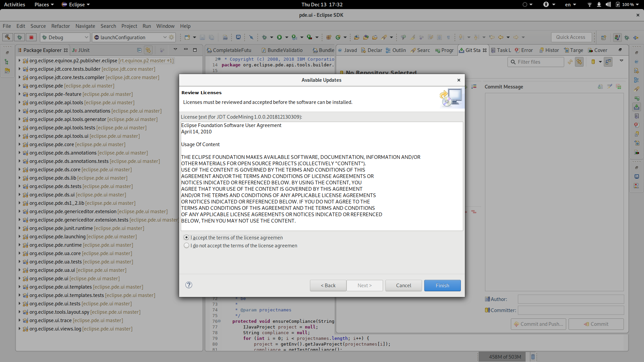Toggle the Sign-off icon above Commit Message

pos(609,86)
